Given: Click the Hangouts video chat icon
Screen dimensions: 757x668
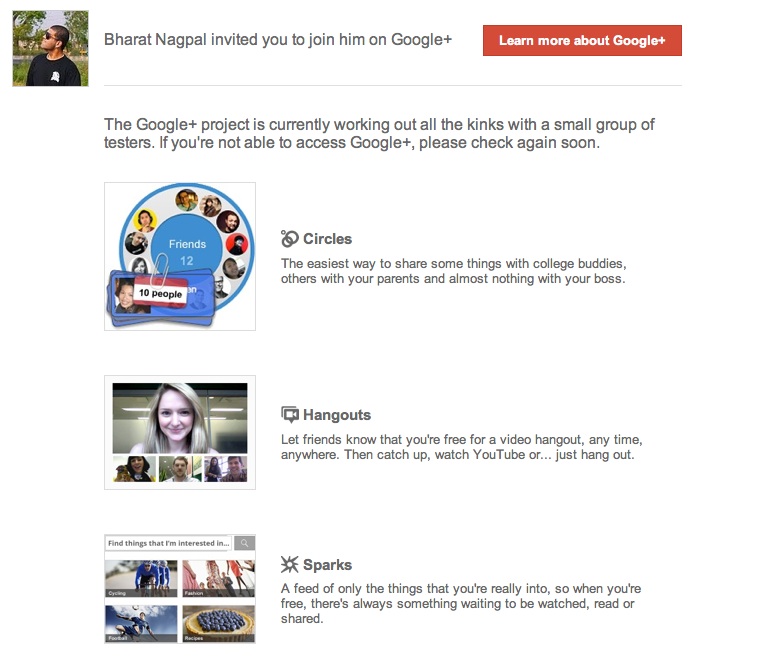Looking at the screenshot, I should click(290, 415).
